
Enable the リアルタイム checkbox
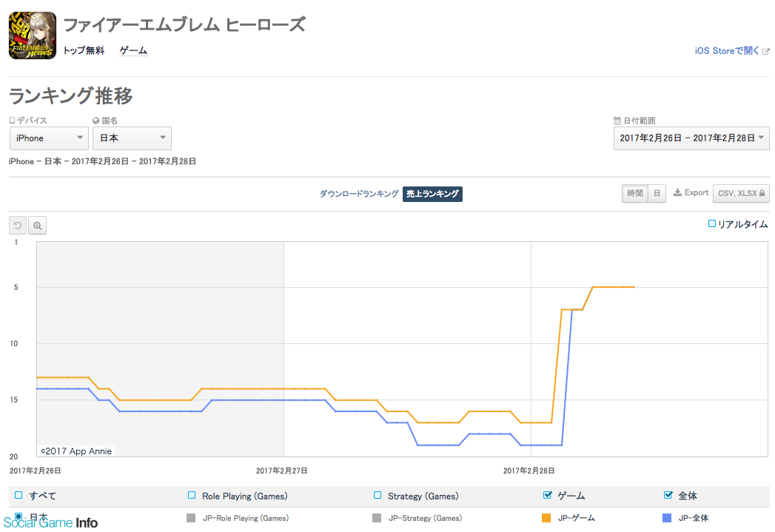712,223
